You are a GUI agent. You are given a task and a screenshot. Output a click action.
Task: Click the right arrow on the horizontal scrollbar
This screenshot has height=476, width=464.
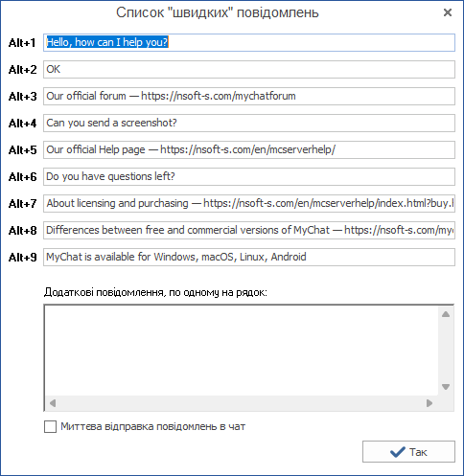pos(429,403)
